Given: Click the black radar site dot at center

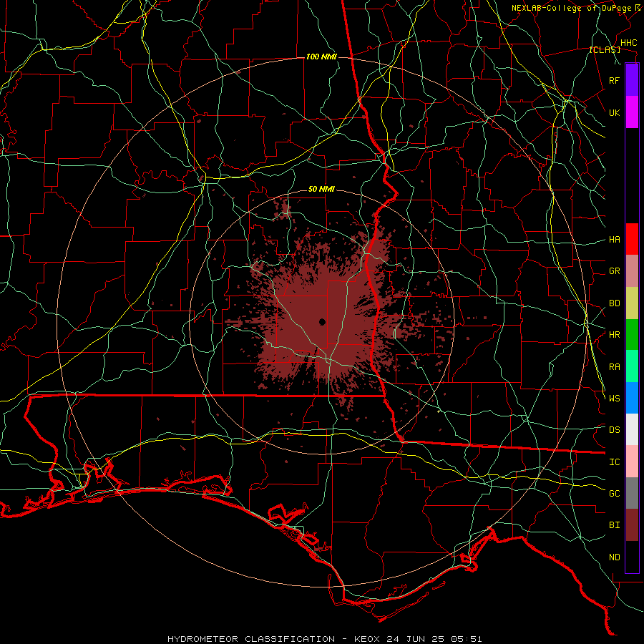Looking at the screenshot, I should click(x=322, y=322).
